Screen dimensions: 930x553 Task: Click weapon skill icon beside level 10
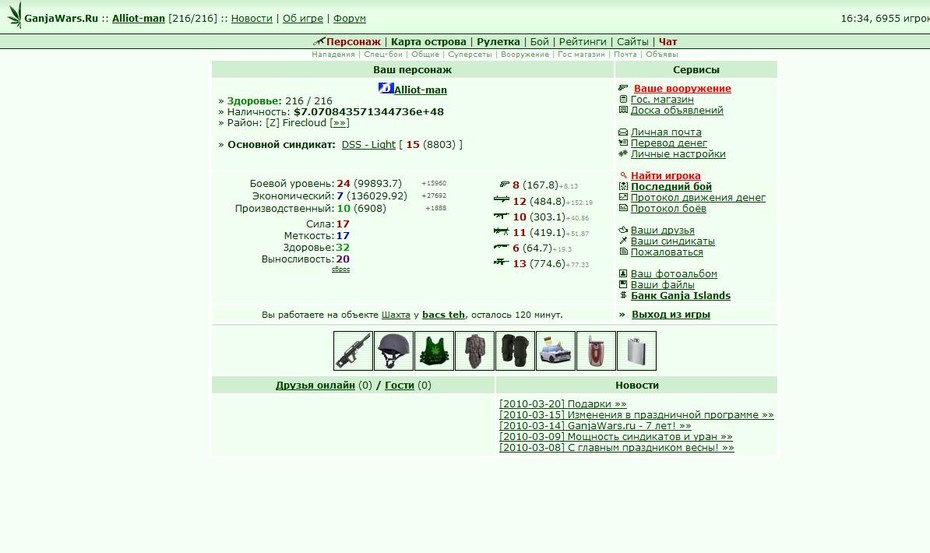(x=502, y=216)
